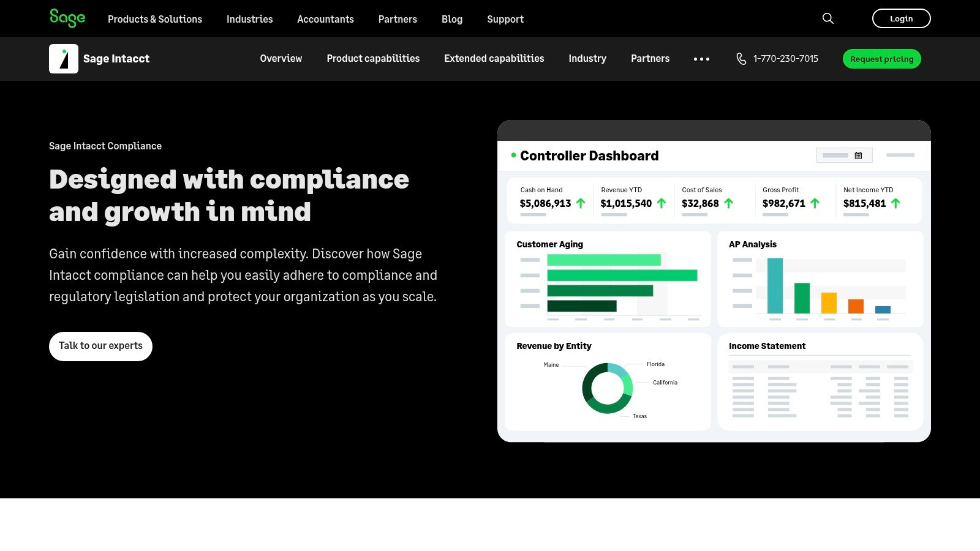Click the yellow bar in AP Analysis
The width and height of the screenshot is (980, 551).
click(829, 303)
